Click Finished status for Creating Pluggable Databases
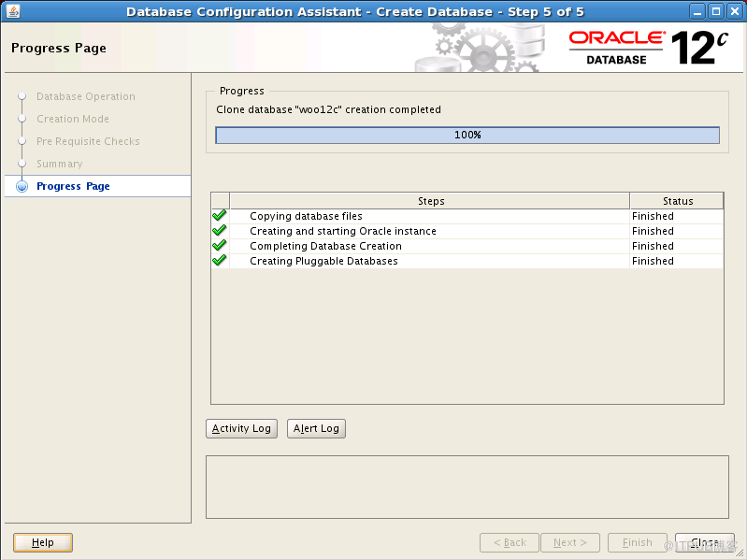 [x=653, y=261]
